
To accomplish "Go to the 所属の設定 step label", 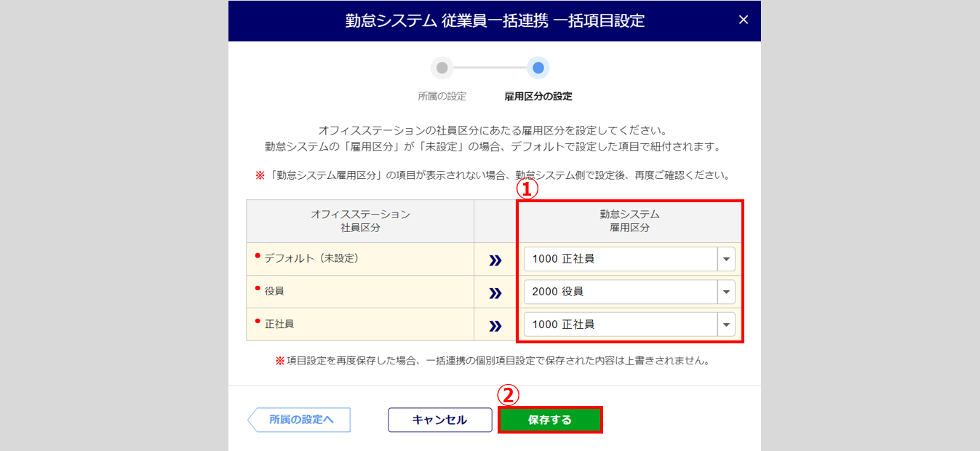I will point(442,96).
